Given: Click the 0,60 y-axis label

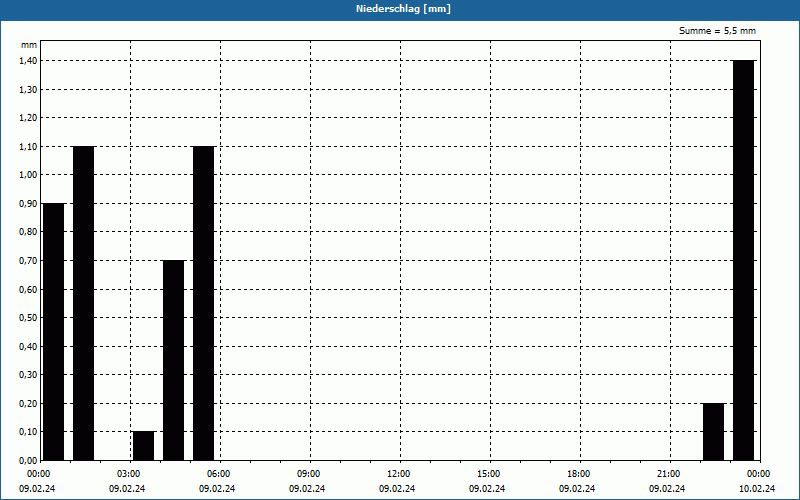Looking at the screenshot, I should 28,289.
